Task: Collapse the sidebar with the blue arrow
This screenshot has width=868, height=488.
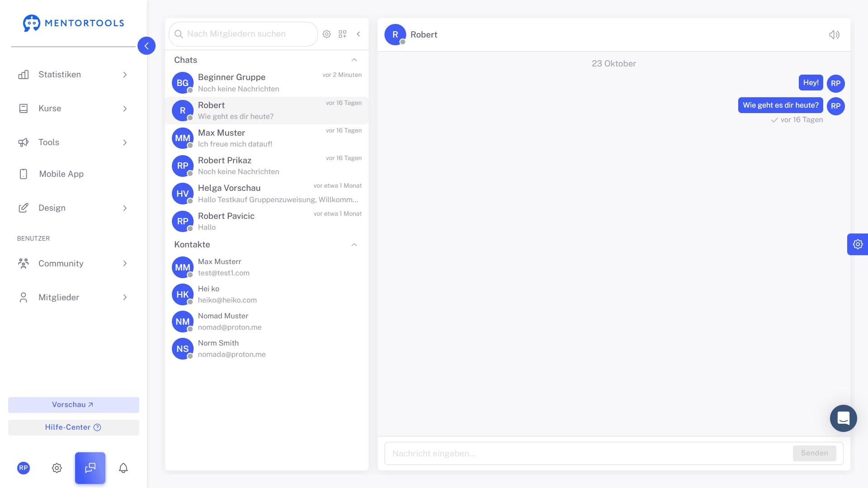Action: pyautogui.click(x=146, y=46)
